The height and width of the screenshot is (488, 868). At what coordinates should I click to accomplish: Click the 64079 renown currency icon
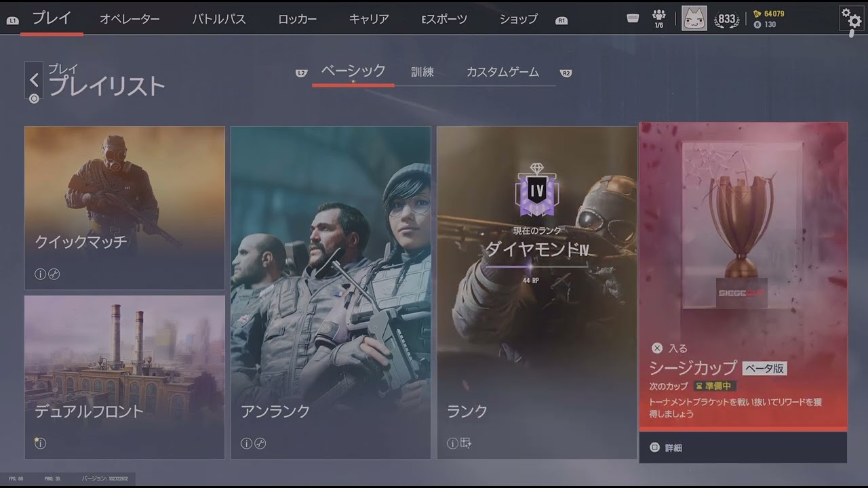coord(758,14)
